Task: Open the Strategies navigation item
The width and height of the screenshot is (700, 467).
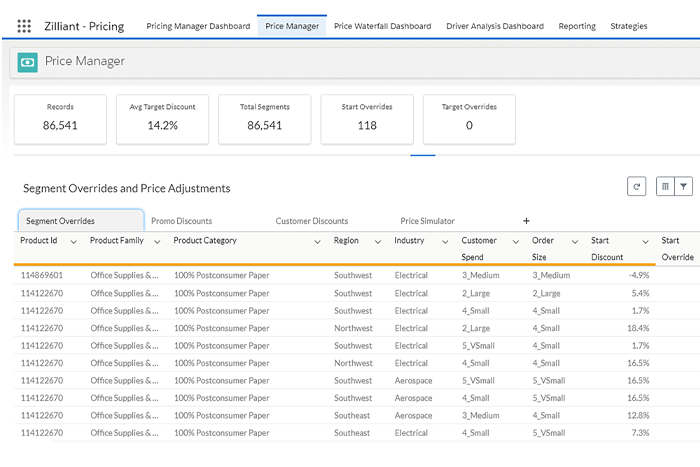Action: click(x=628, y=26)
